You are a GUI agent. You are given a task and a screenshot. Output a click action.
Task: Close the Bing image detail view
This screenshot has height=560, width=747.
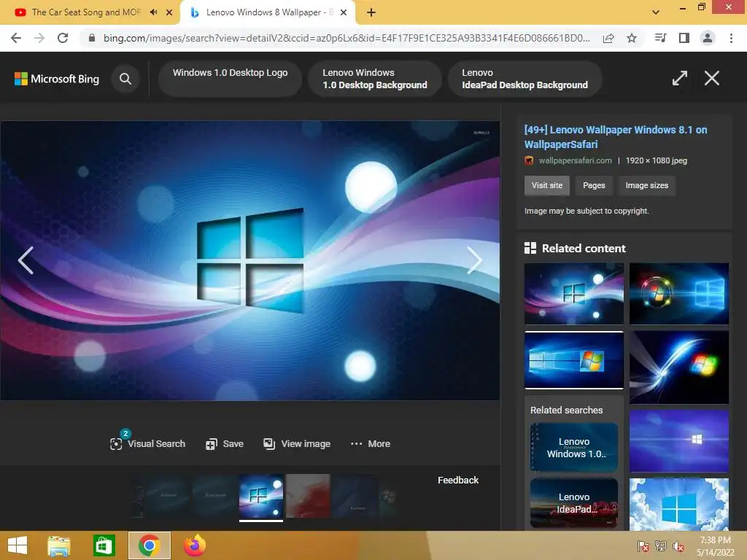pos(712,78)
